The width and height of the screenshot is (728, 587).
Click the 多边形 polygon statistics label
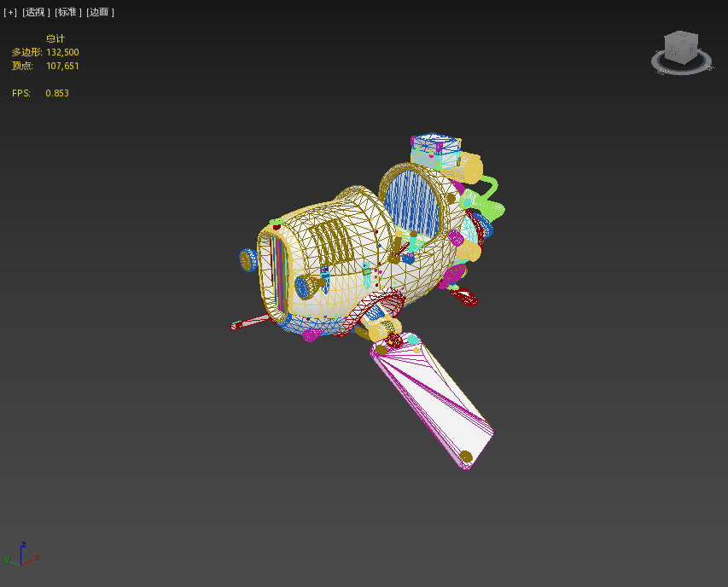pyautogui.click(x=27, y=52)
